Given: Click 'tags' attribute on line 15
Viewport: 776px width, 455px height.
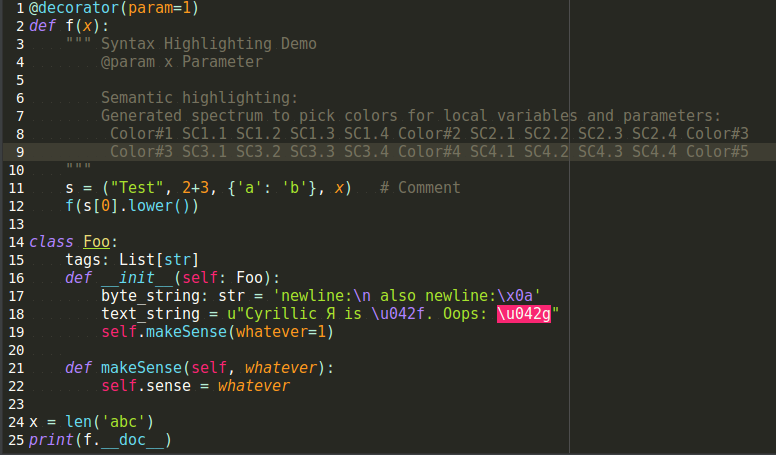Looking at the screenshot, I should [83, 260].
